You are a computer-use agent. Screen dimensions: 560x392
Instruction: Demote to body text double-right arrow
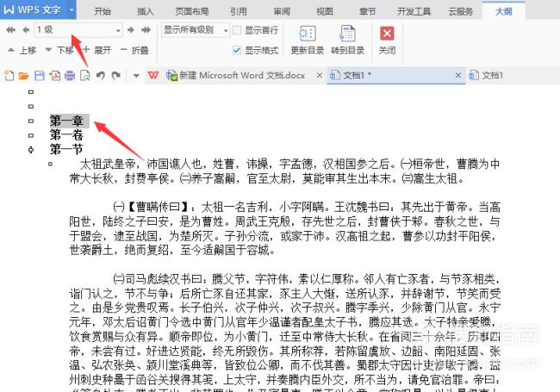(146, 30)
